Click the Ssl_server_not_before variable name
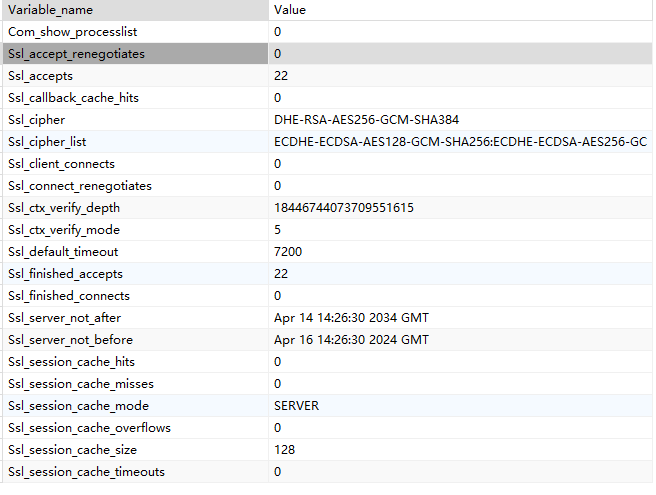 tap(70, 340)
